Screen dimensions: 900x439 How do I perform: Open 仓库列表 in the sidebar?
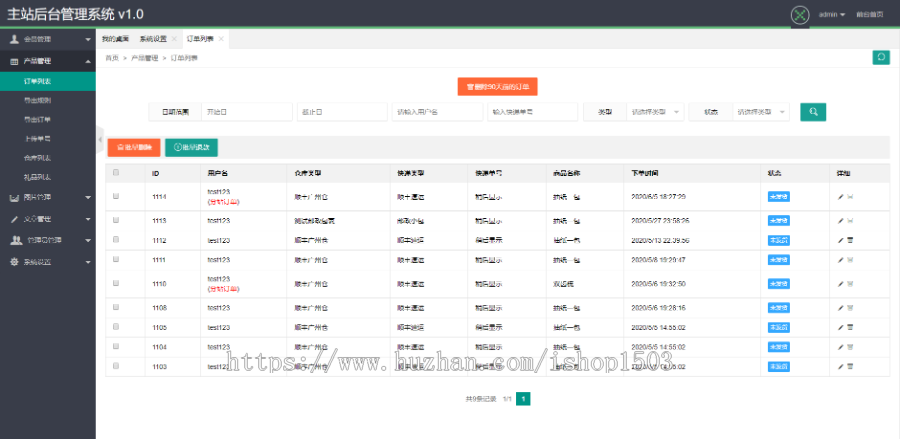pos(48,158)
